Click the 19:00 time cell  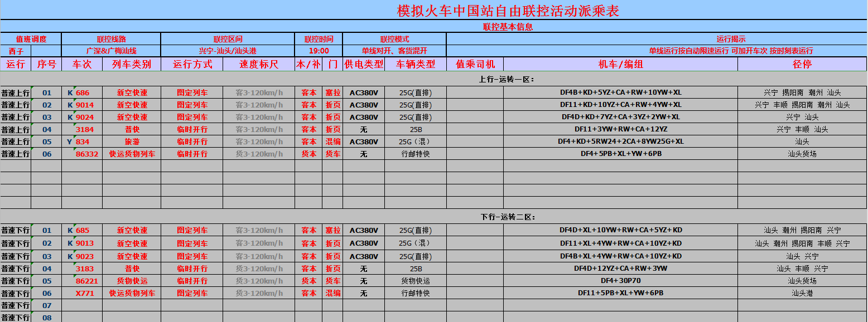319,51
